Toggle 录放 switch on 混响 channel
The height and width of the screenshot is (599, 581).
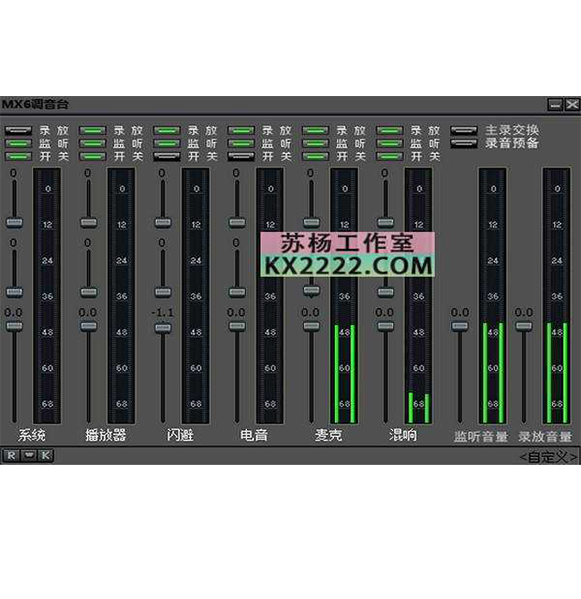click(x=389, y=131)
